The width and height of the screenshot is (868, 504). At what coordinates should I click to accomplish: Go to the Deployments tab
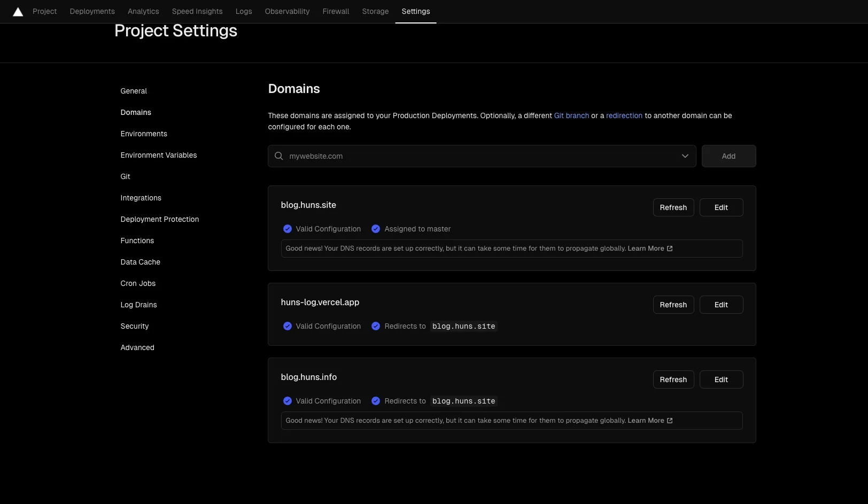(x=92, y=11)
